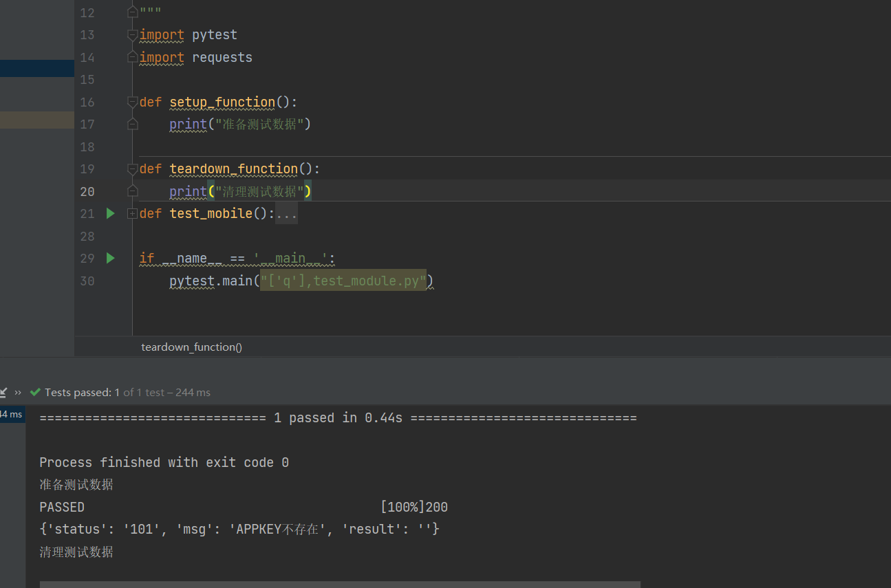Click the "['q'],test_module.py" string argument
The width and height of the screenshot is (891, 588).
click(x=343, y=281)
